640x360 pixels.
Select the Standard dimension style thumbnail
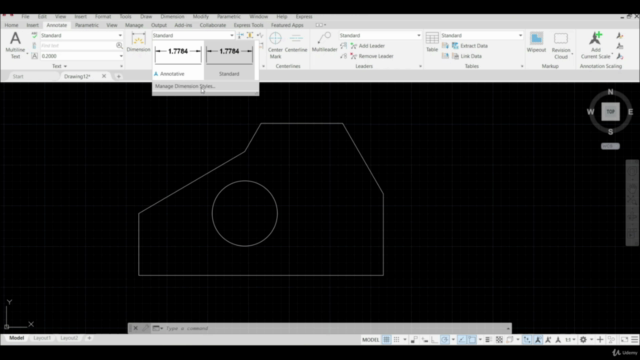coord(229,60)
